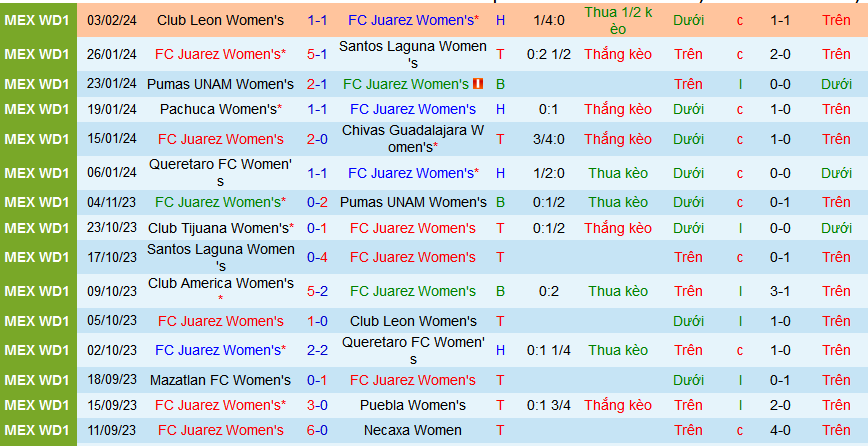Open Puebla Women's team page
The width and height of the screenshot is (868, 446).
(413, 405)
